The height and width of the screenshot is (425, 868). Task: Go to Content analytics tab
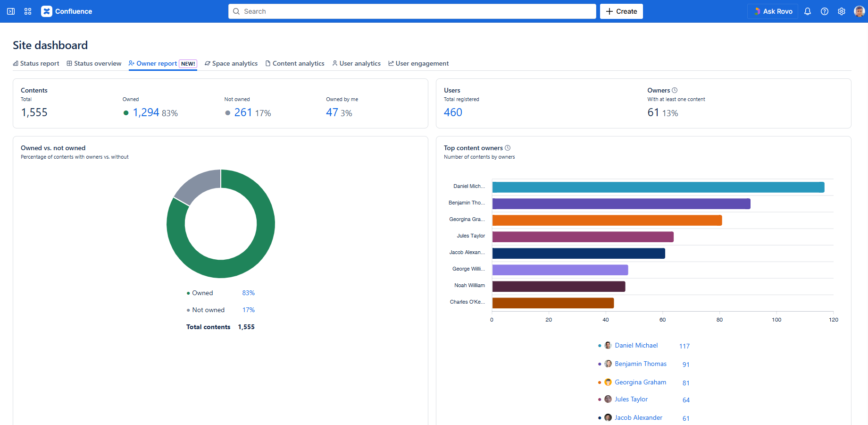pos(295,63)
